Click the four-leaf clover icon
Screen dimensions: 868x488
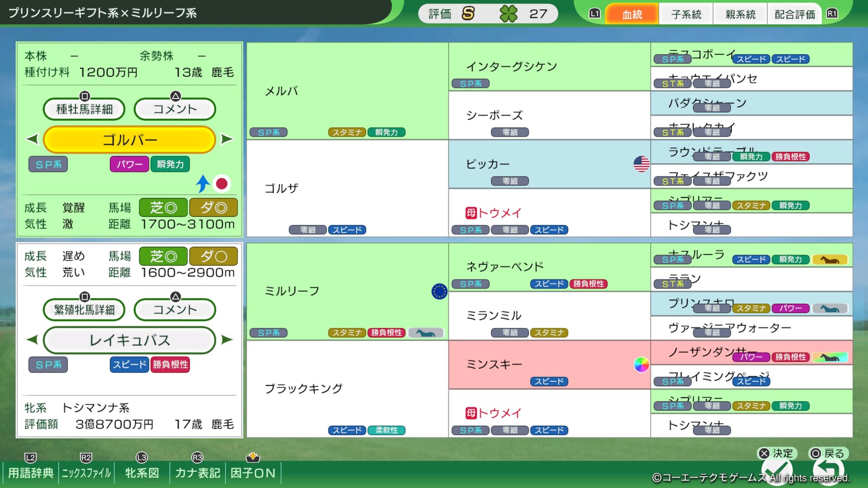(x=508, y=14)
